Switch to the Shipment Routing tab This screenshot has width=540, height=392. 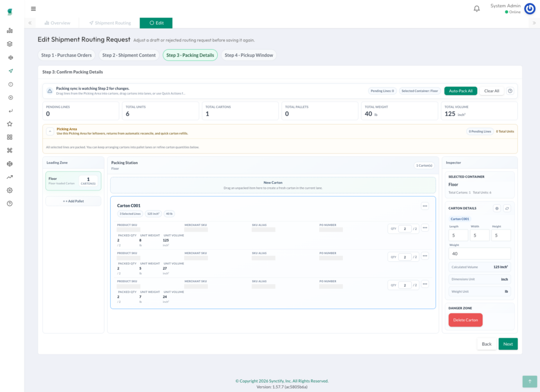click(x=110, y=23)
